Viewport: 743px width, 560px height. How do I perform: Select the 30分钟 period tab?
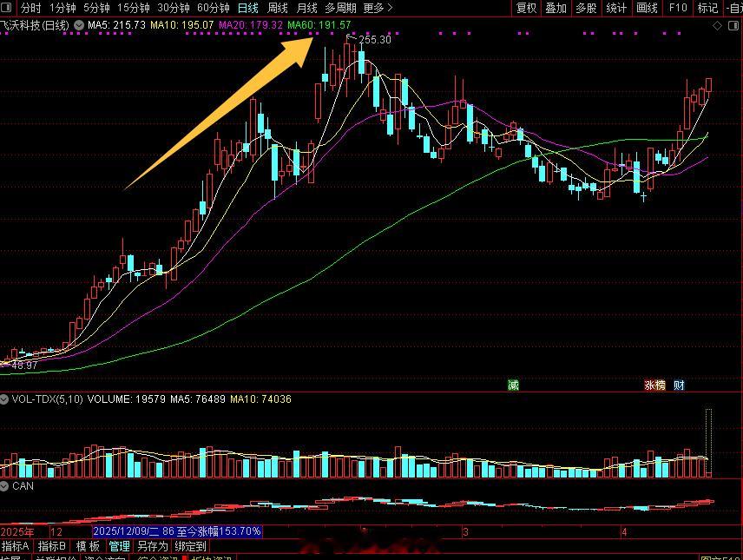click(174, 8)
